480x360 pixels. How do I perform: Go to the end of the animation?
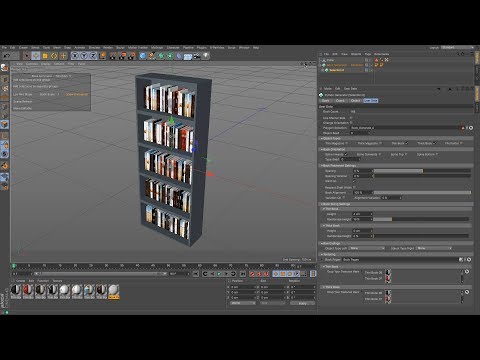(x=243, y=274)
